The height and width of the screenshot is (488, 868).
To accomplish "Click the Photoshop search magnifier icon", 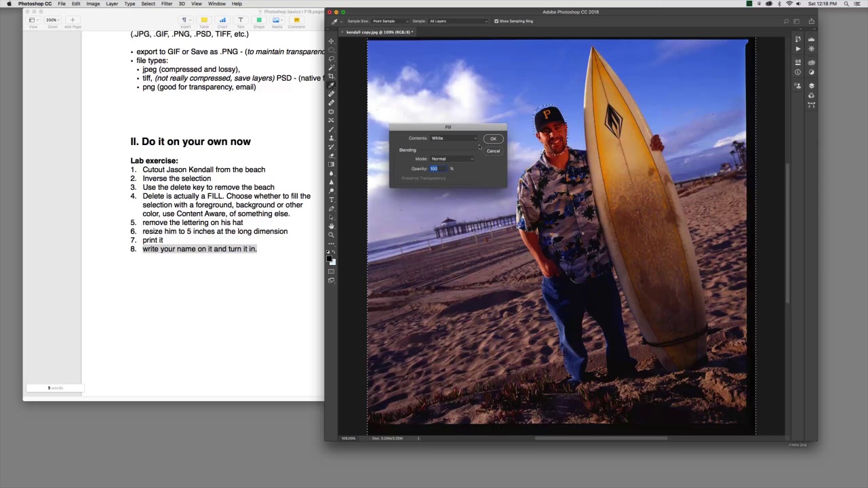I will click(x=787, y=21).
